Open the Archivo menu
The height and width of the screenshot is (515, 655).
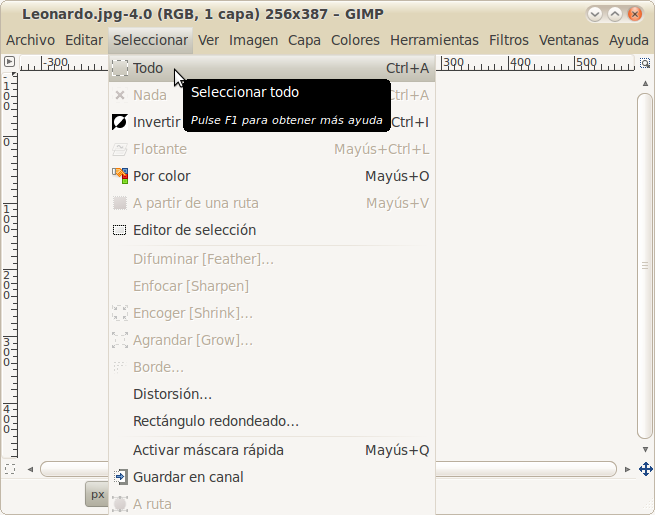30,40
